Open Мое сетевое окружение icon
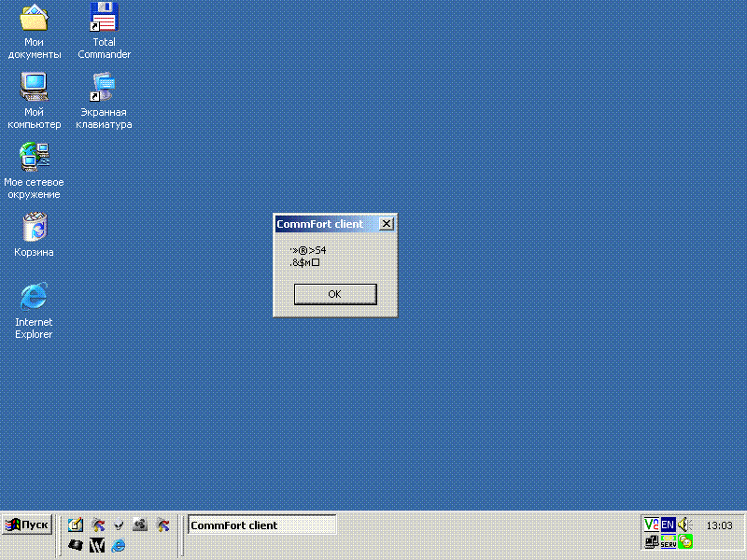This screenshot has height=560, width=747. click(x=35, y=157)
